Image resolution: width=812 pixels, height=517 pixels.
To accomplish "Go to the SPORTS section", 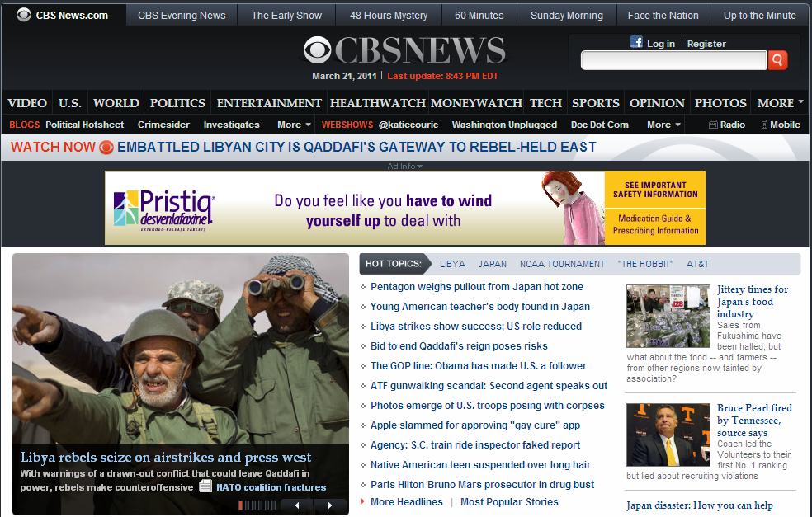I will pos(596,103).
